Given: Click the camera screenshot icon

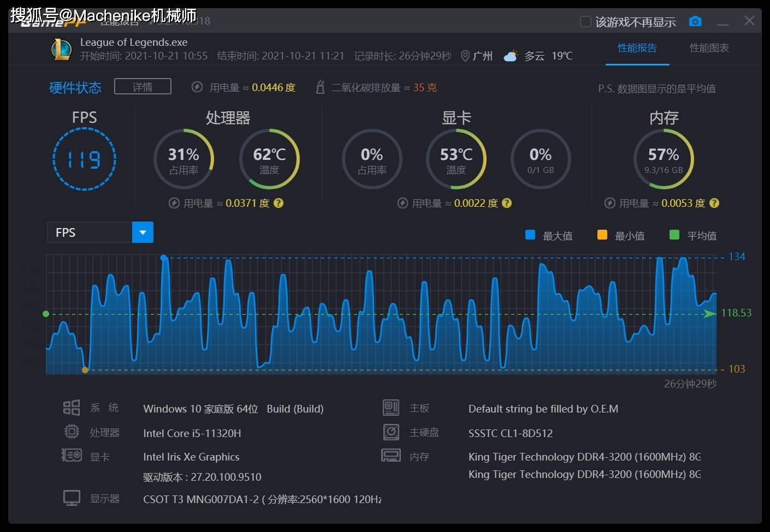Looking at the screenshot, I should tap(695, 21).
